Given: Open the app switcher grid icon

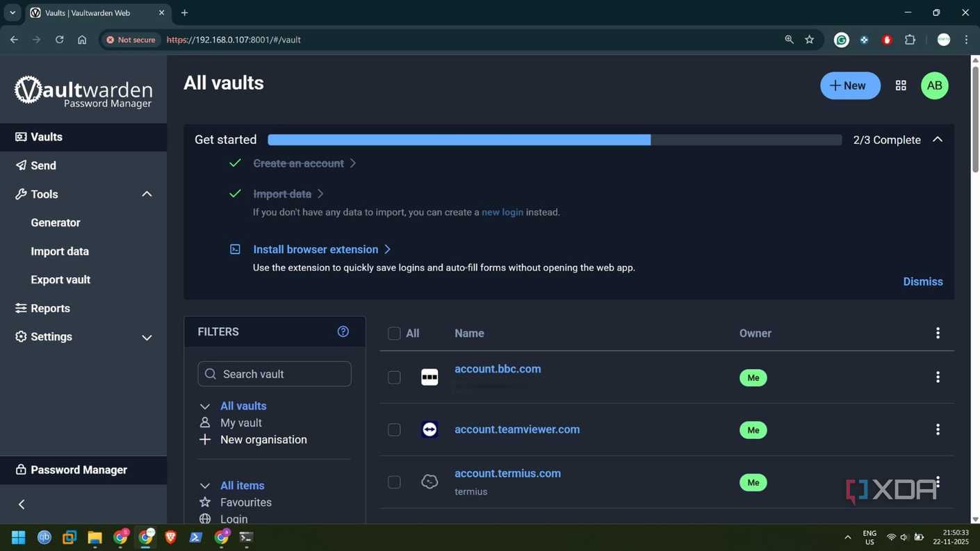Looking at the screenshot, I should (x=901, y=85).
